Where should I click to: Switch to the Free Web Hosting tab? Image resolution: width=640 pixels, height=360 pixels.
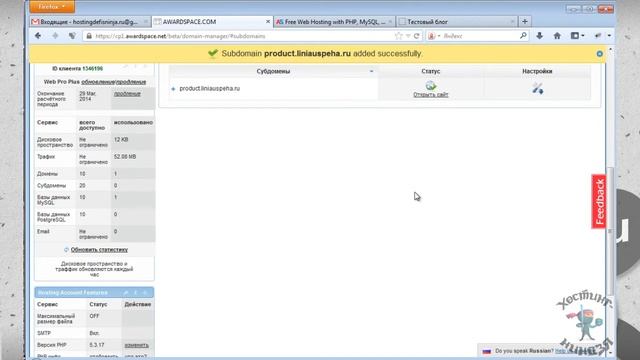pyautogui.click(x=334, y=22)
